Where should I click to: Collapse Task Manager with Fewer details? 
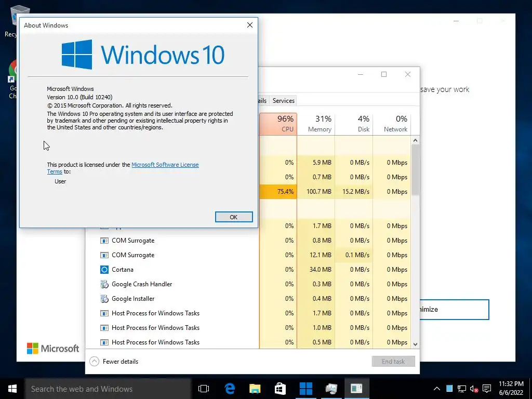tap(114, 362)
